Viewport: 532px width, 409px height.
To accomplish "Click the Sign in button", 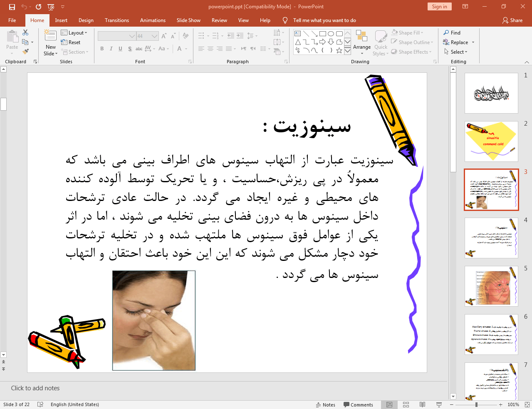I will (x=439, y=7).
